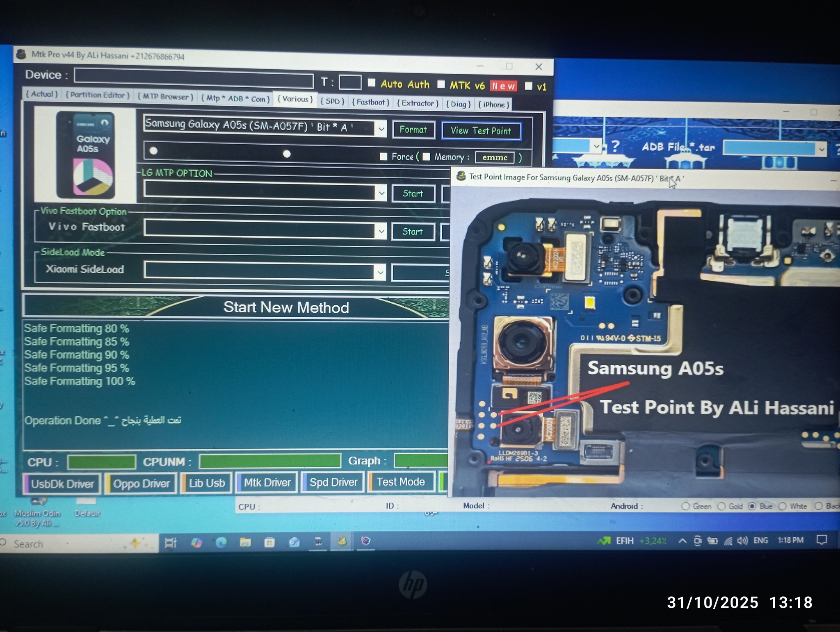Expand the Xiaomi SideLoad dropdown
The image size is (840, 632).
point(381,272)
